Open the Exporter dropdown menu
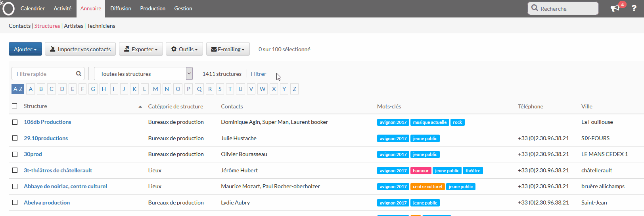644x216 pixels. 141,49
